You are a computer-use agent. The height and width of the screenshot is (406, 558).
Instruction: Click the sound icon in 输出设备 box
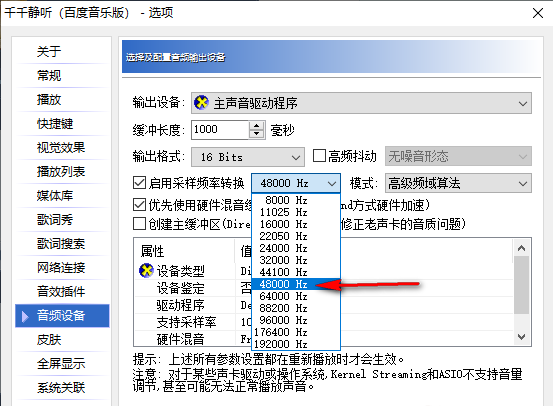(201, 103)
